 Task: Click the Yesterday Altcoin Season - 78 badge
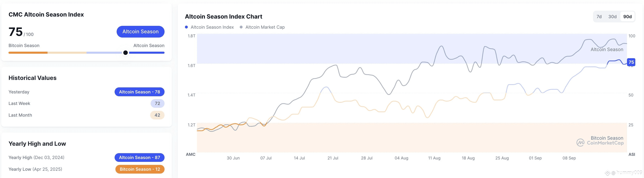pos(139,92)
